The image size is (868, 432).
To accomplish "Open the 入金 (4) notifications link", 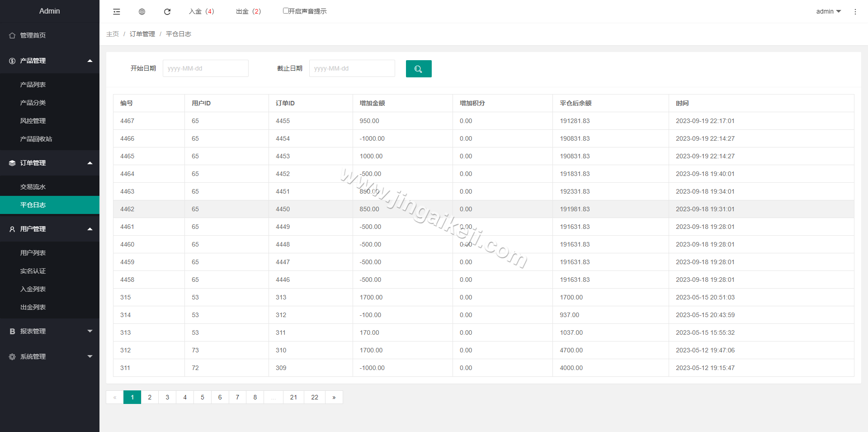I will [202, 11].
